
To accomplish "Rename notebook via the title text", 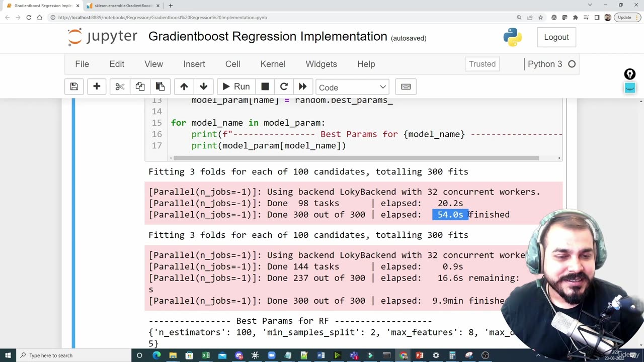I will point(268,36).
